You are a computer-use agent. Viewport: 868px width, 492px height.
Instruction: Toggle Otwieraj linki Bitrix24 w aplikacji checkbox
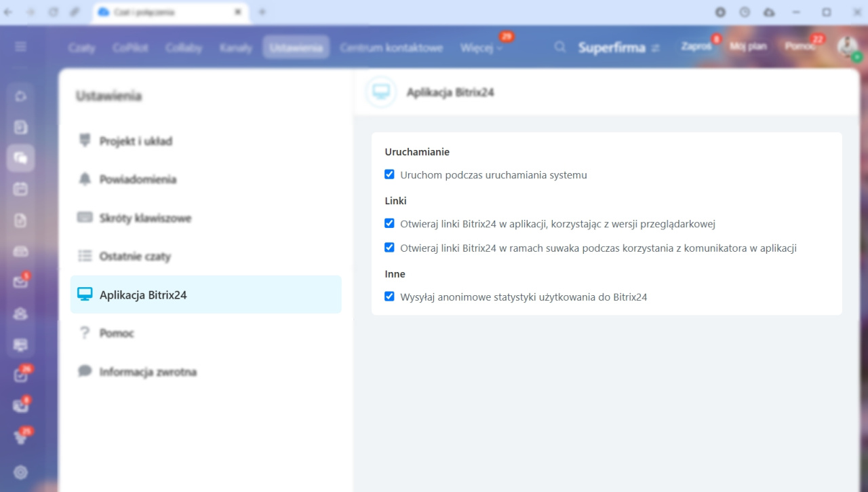pos(389,223)
